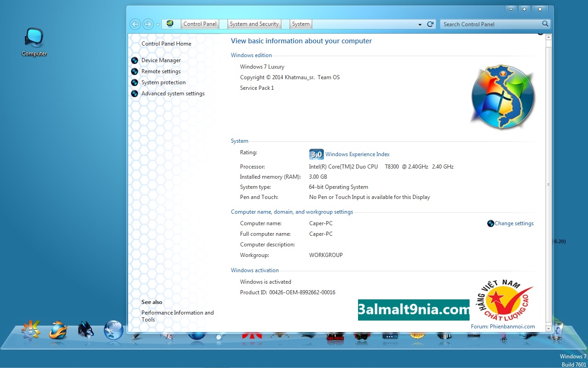Focus the Search Control Panel field
The height and width of the screenshot is (368, 588).
coord(491,24)
